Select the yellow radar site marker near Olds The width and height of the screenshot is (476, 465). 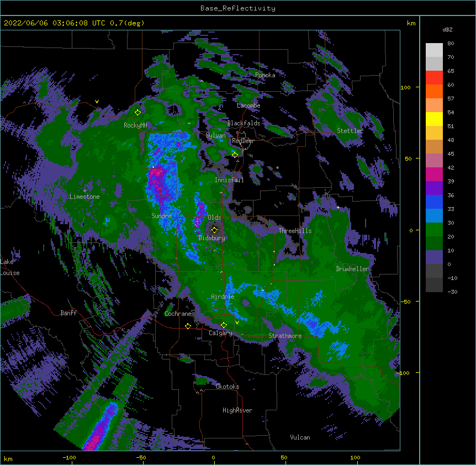coord(215,230)
